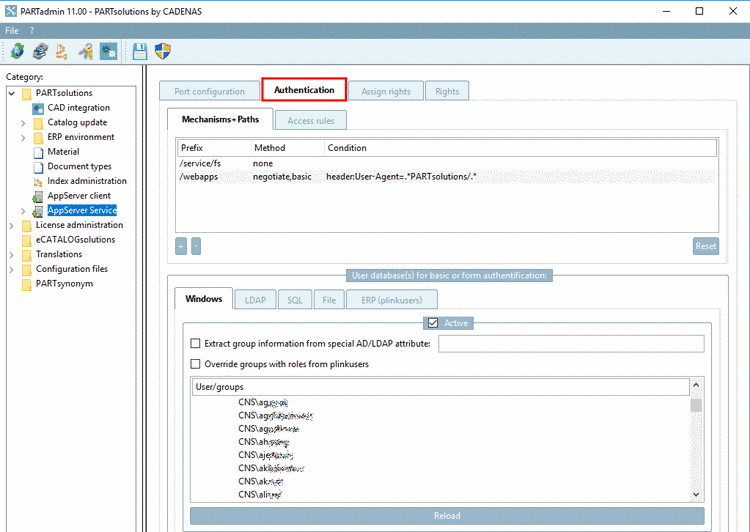Expand the AppServer Service node
The width and height of the screenshot is (750, 532).
(x=23, y=211)
